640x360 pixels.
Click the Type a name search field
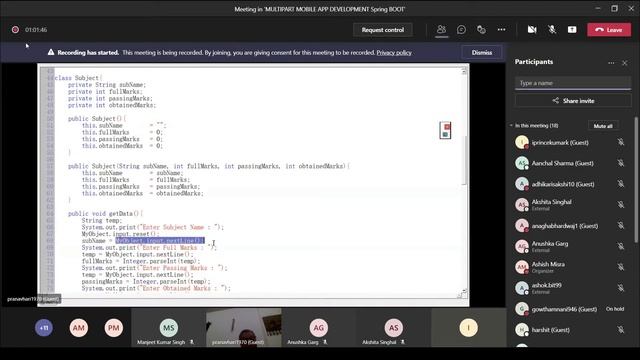[x=573, y=83]
